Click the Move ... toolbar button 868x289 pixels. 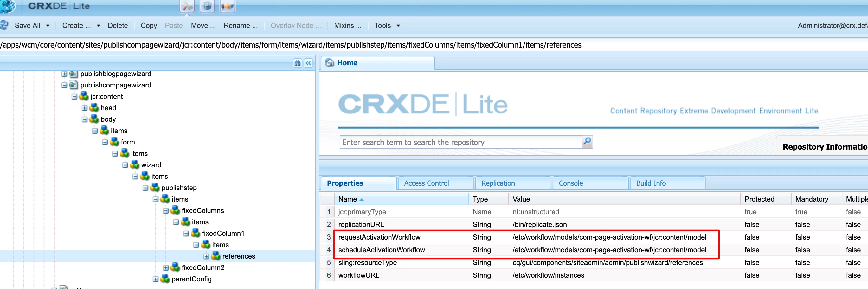[x=203, y=26]
